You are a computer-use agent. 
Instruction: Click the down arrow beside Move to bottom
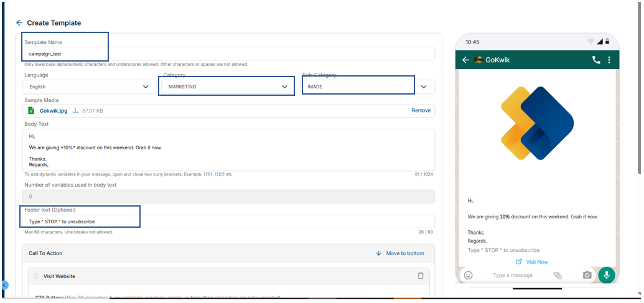[378, 253]
